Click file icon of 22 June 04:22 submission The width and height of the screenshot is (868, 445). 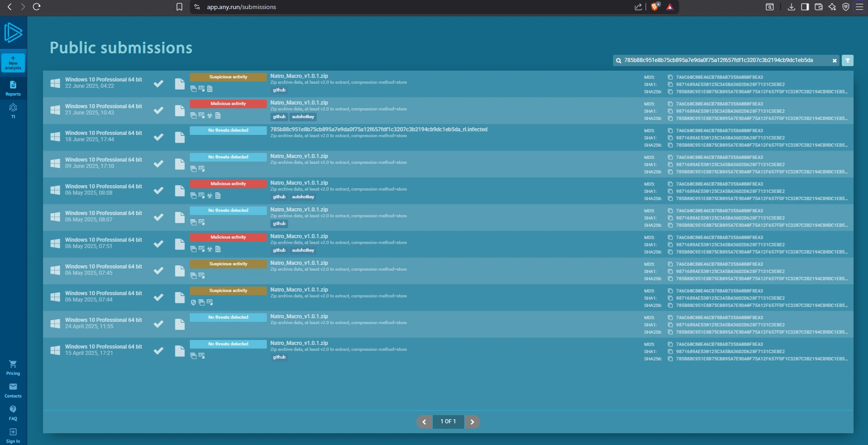point(180,84)
